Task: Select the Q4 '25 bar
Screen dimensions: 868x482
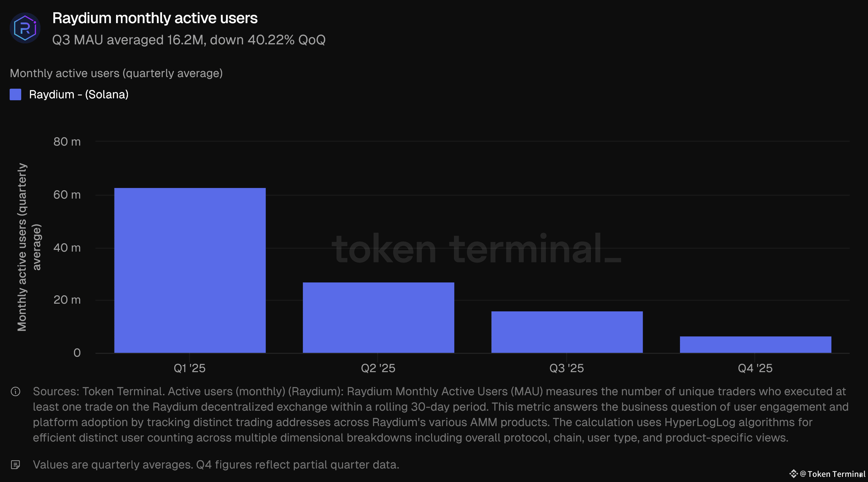Action: pyautogui.click(x=755, y=344)
